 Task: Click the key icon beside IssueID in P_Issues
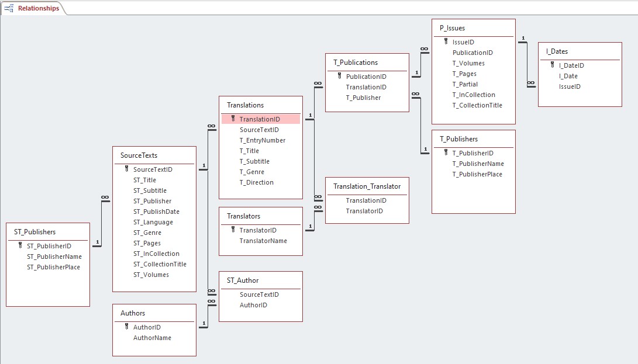pos(446,41)
